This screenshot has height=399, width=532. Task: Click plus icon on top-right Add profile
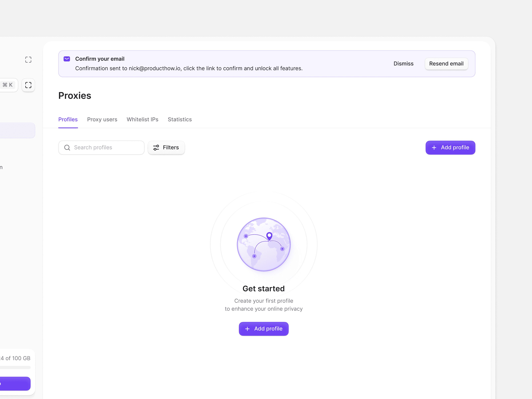pyautogui.click(x=434, y=147)
